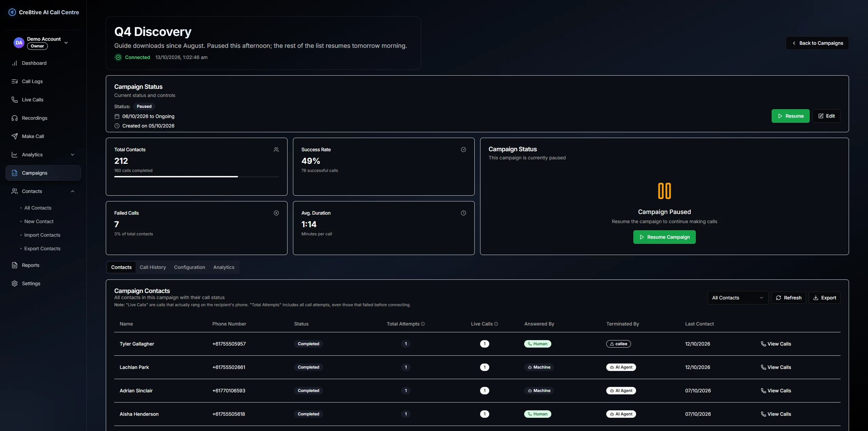868x431 pixels.
Task: Click Live Calls column info icon
Action: coord(496,324)
